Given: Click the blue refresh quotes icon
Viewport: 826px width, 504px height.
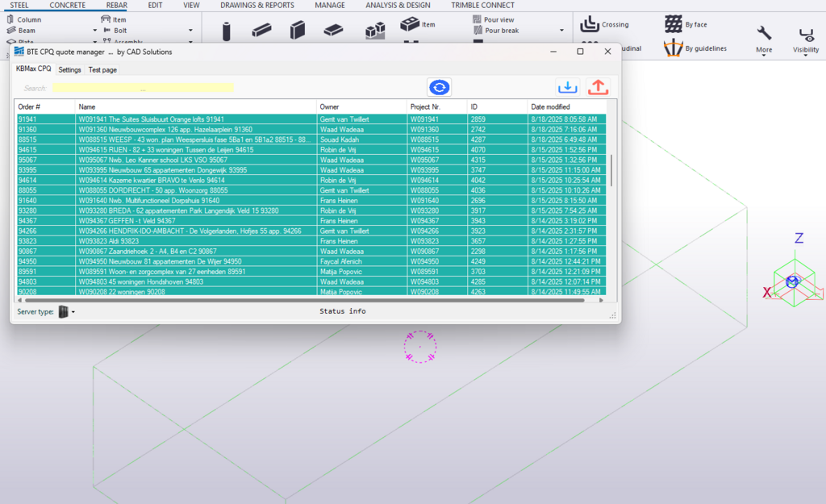Looking at the screenshot, I should [440, 87].
